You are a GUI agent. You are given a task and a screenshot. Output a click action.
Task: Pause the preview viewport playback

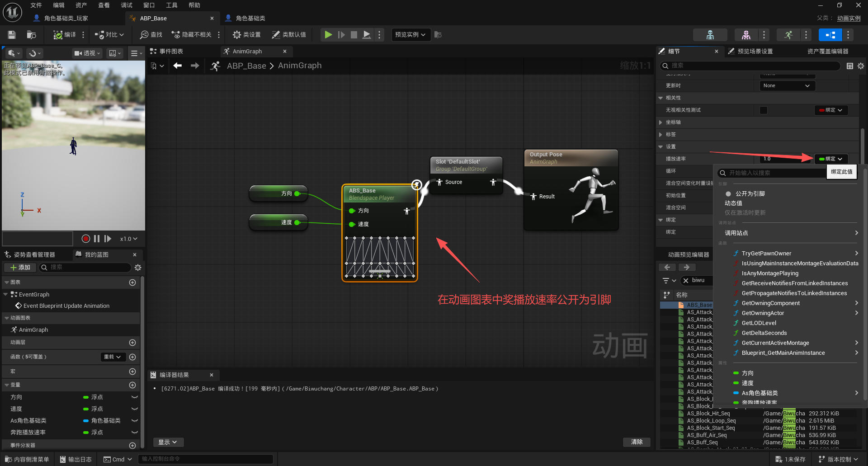click(97, 239)
